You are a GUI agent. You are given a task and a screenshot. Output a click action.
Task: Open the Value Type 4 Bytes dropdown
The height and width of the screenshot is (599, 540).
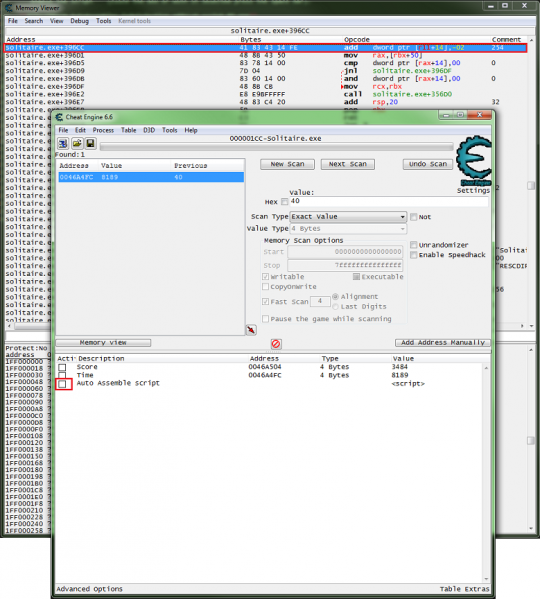pyautogui.click(x=348, y=228)
